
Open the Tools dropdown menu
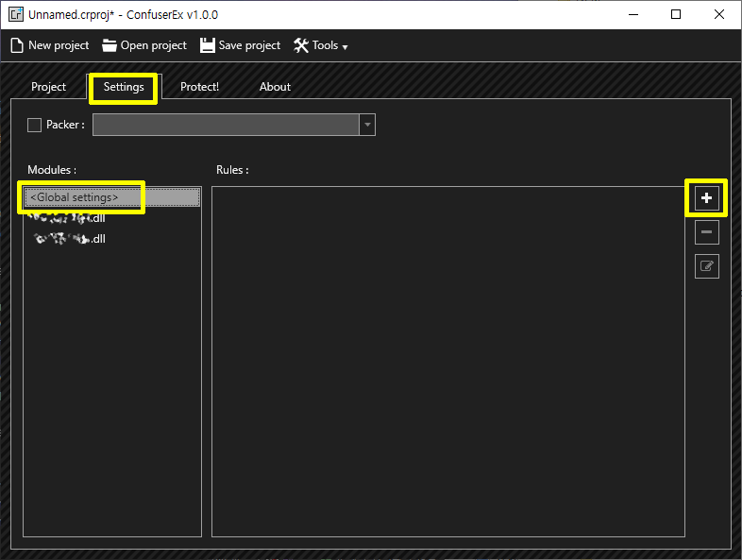coord(321,45)
